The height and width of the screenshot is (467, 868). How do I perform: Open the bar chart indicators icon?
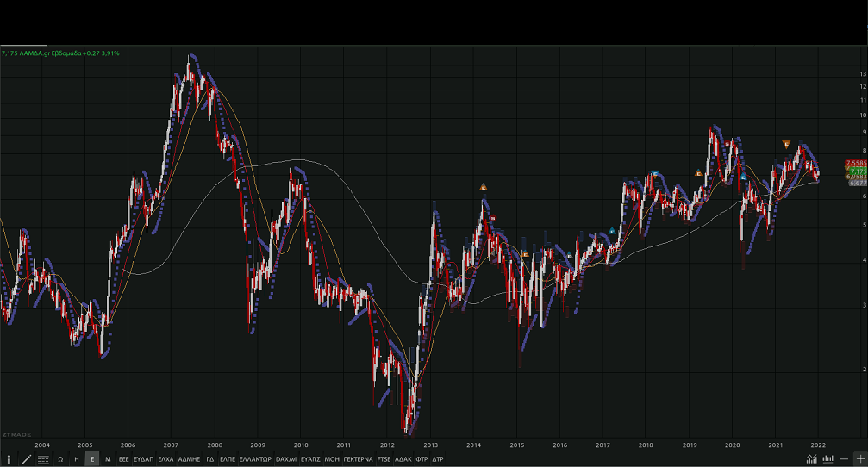(x=827, y=458)
